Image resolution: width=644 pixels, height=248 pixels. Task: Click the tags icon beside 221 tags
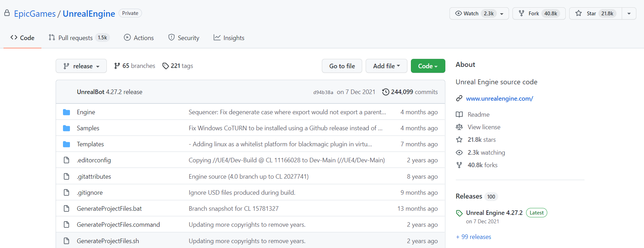[166, 66]
